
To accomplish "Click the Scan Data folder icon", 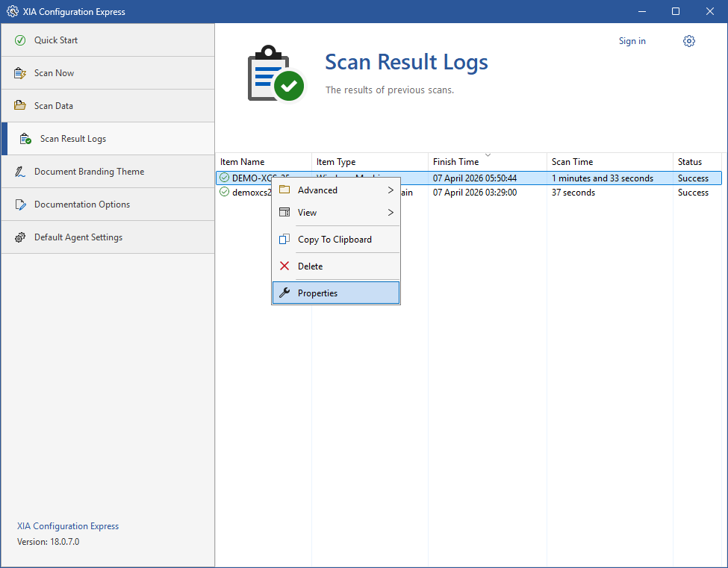I will 20,106.
